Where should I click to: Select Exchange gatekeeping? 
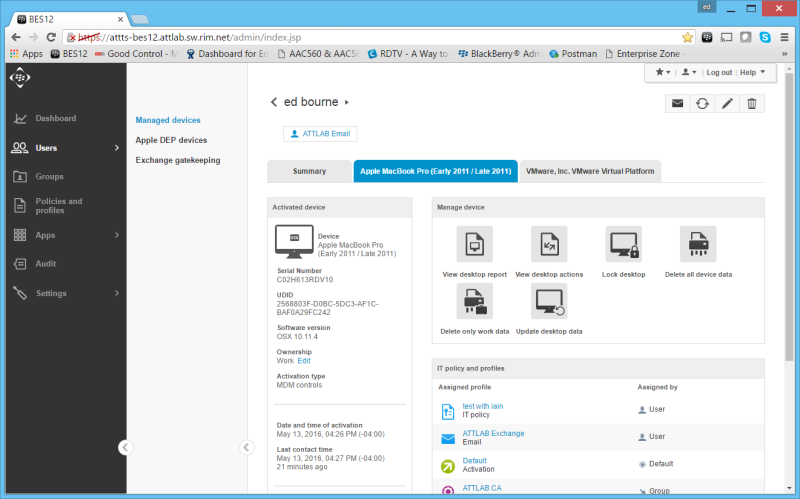tap(178, 160)
